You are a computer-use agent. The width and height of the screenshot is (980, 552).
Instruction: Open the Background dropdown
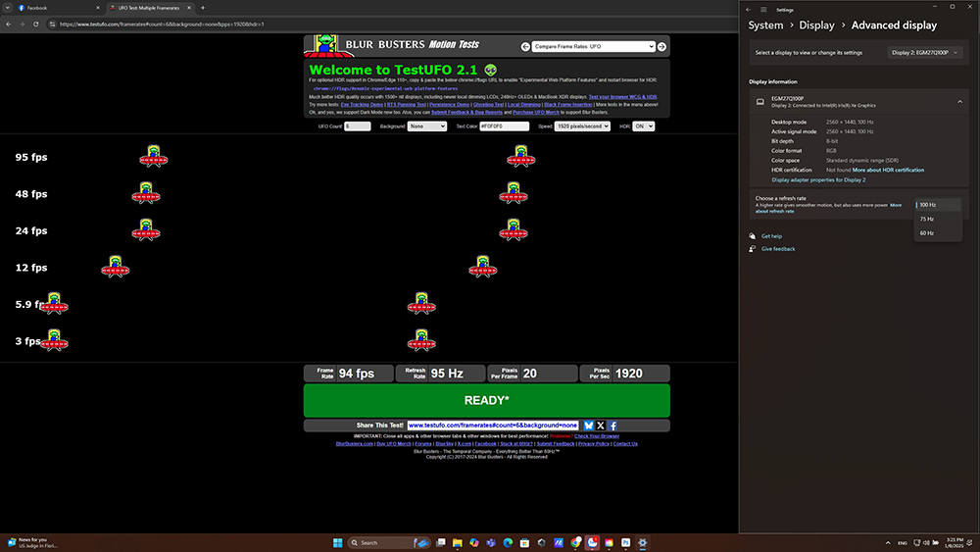click(427, 126)
